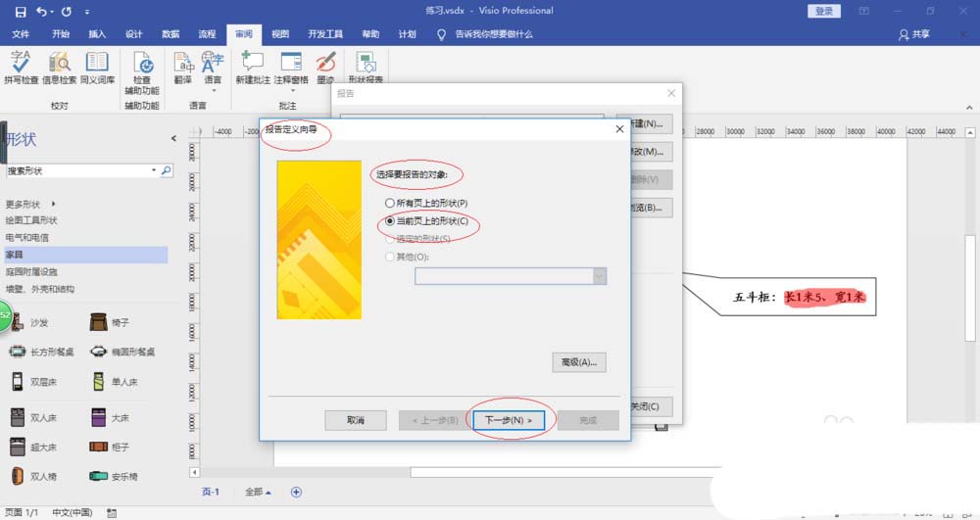Screen dimensions: 980x520
Task: Select the 墨迹 ink tool
Action: point(325,68)
